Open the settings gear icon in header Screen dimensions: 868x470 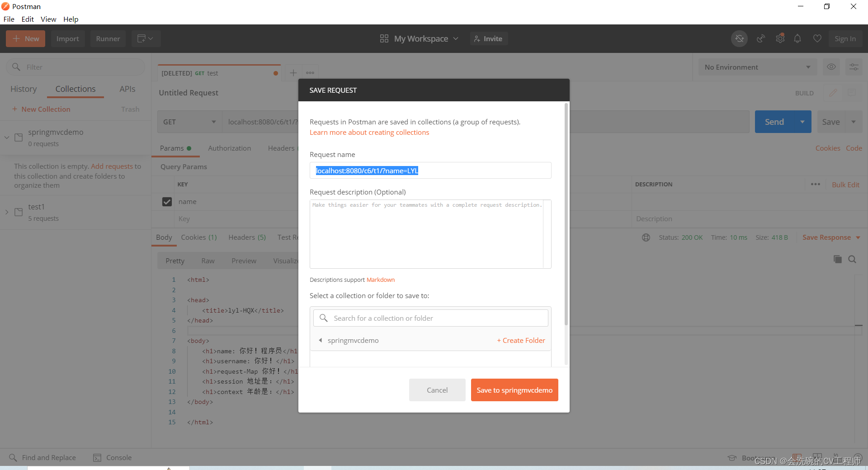coord(780,38)
